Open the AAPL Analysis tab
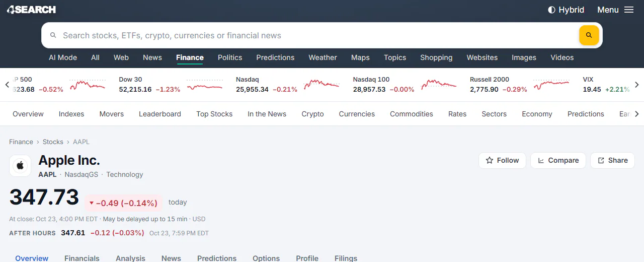Viewport: 644px width, 262px height. (x=130, y=258)
